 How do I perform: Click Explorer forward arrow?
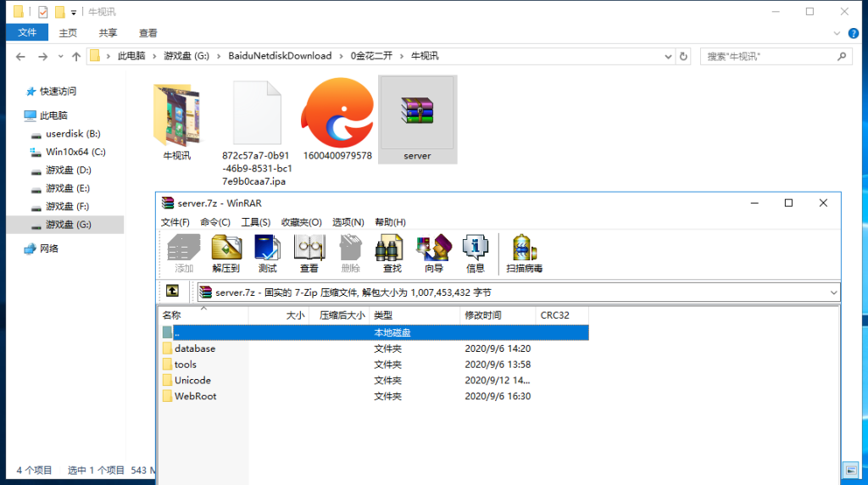42,57
